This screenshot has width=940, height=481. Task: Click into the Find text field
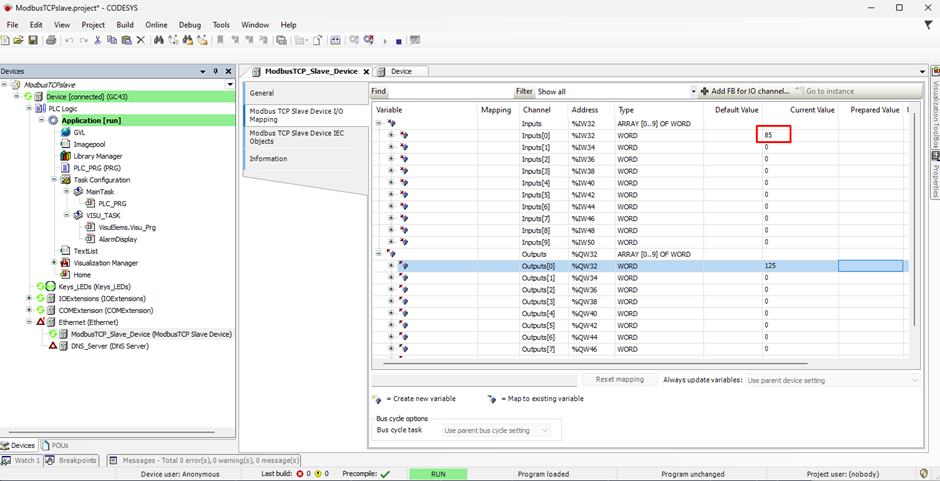(x=450, y=92)
